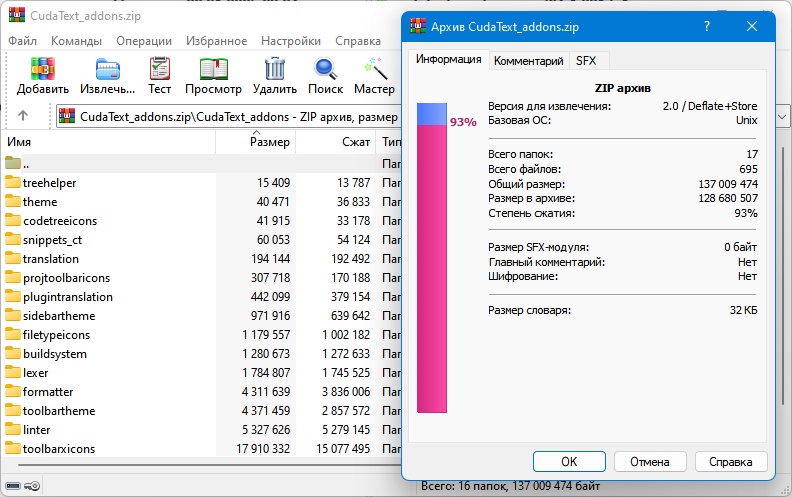Sort list by Сжат column header
The image size is (792, 497).
[336, 142]
